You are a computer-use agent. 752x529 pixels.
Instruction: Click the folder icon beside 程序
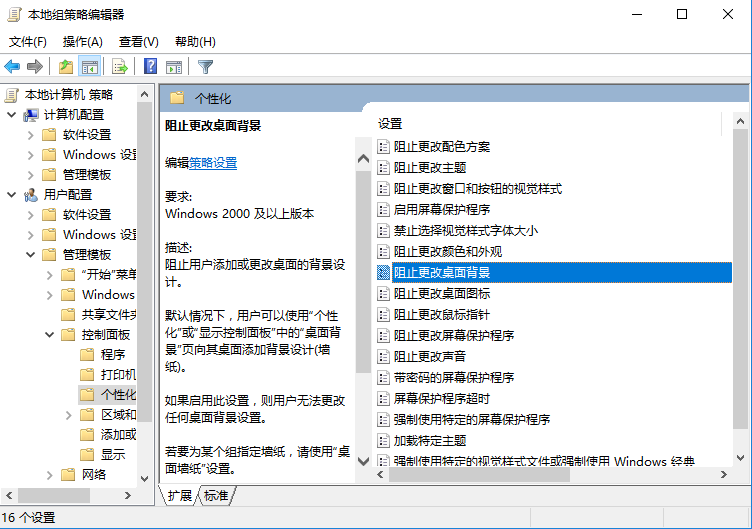pos(87,354)
